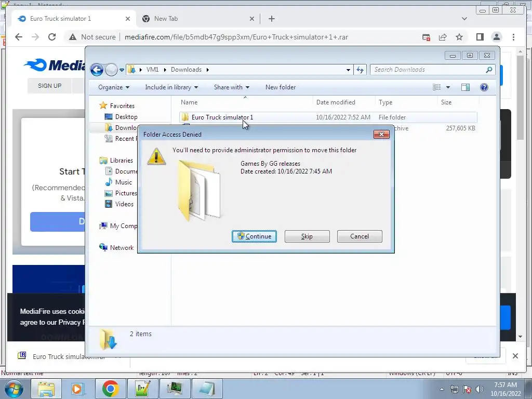Image resolution: width=532 pixels, height=399 pixels.
Task: Close the Folder Access Denied dialog
Action: coord(381,135)
